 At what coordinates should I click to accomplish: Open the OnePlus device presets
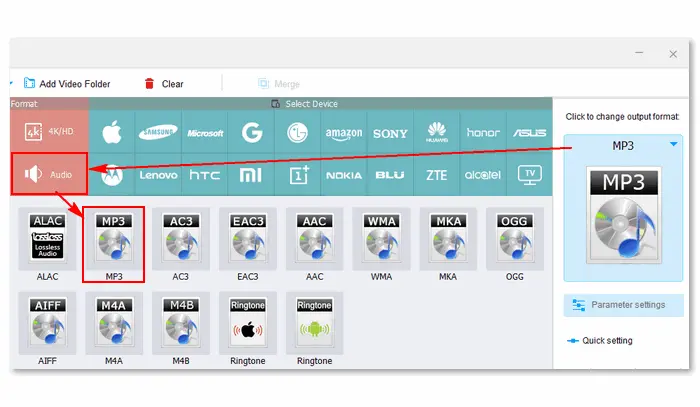pos(298,175)
